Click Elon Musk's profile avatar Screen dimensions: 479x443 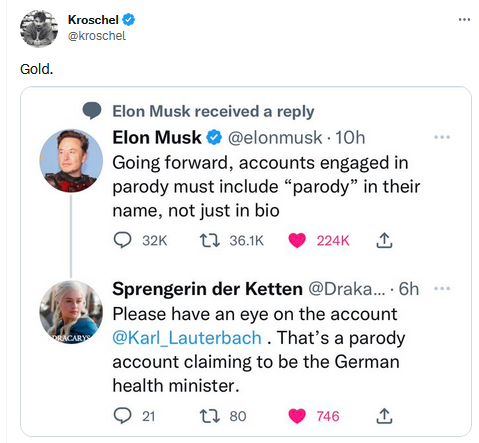(x=71, y=161)
